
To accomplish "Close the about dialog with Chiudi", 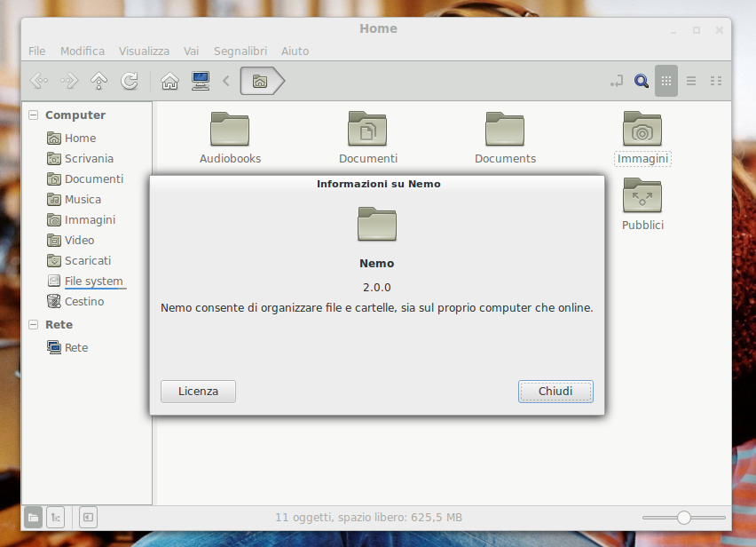I will tap(555, 392).
